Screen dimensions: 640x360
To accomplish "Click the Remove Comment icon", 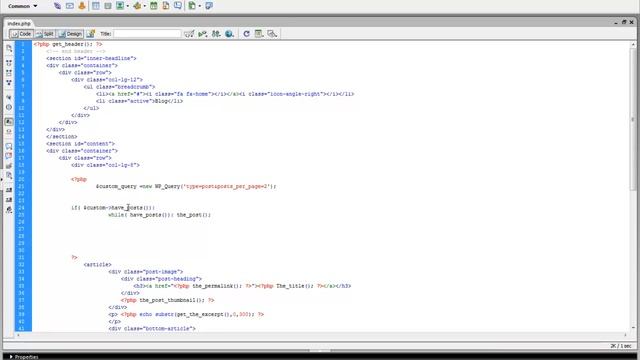I will pos(9,156).
